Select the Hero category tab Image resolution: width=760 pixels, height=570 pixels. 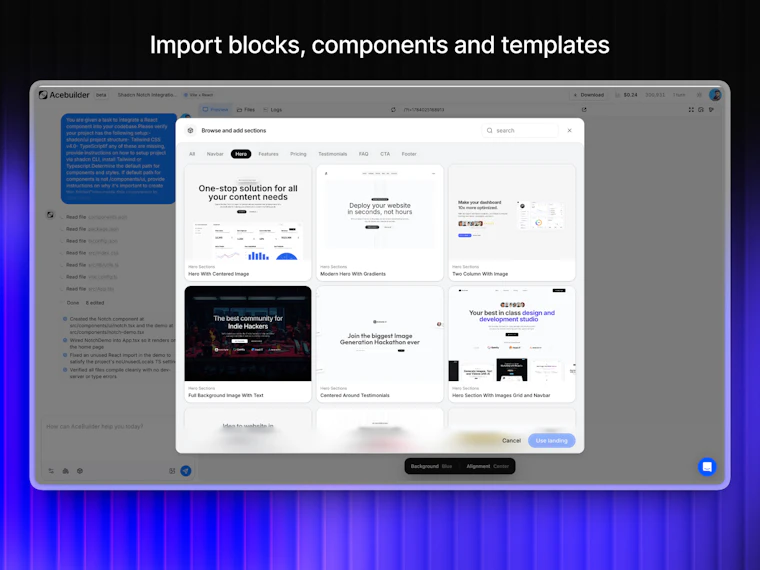click(x=241, y=154)
